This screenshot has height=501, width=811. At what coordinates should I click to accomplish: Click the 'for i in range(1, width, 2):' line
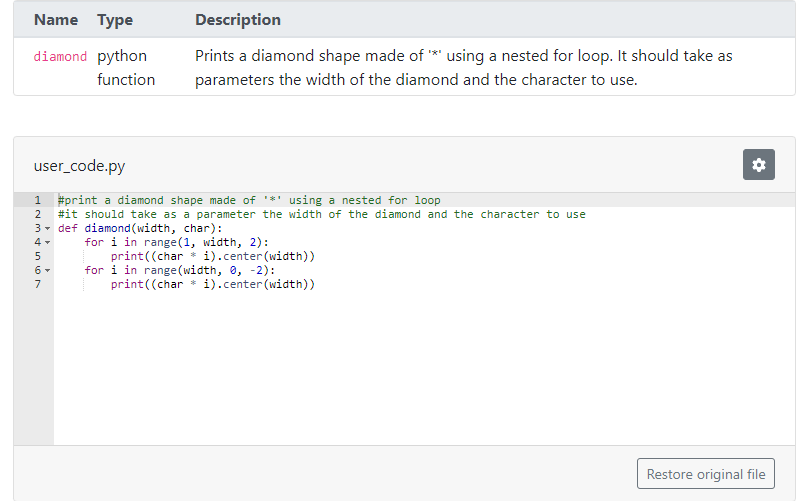tap(176, 242)
